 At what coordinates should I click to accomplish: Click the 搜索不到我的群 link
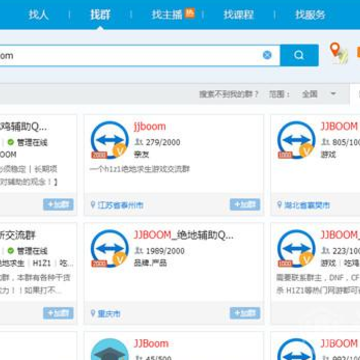(x=229, y=94)
